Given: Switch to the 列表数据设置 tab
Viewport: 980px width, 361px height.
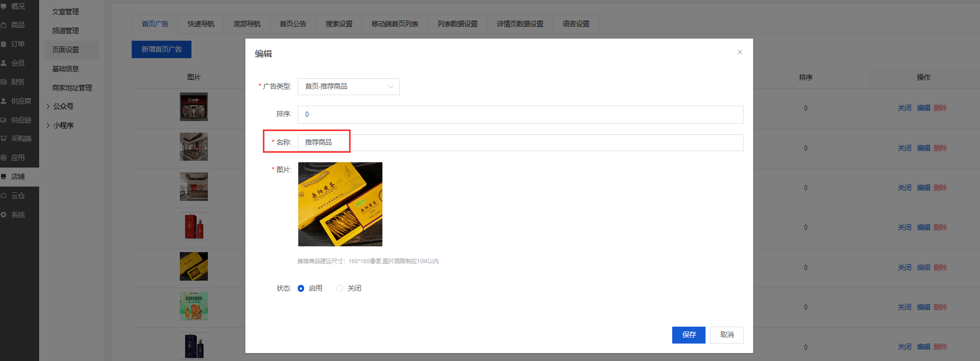Looking at the screenshot, I should 457,24.
